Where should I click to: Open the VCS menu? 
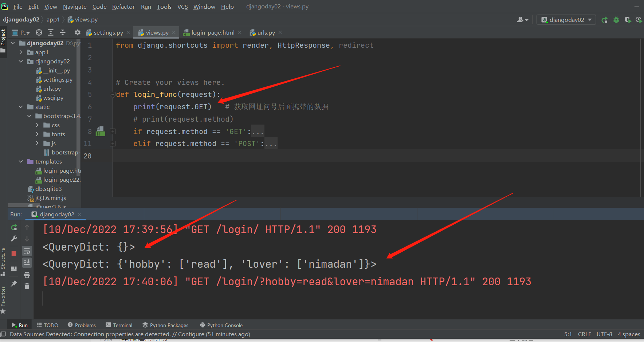[x=182, y=7]
